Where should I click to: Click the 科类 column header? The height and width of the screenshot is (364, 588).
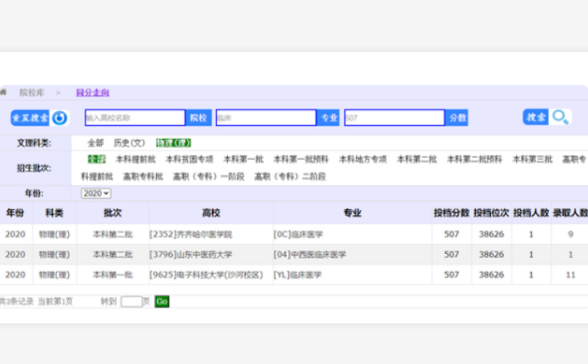(55, 213)
